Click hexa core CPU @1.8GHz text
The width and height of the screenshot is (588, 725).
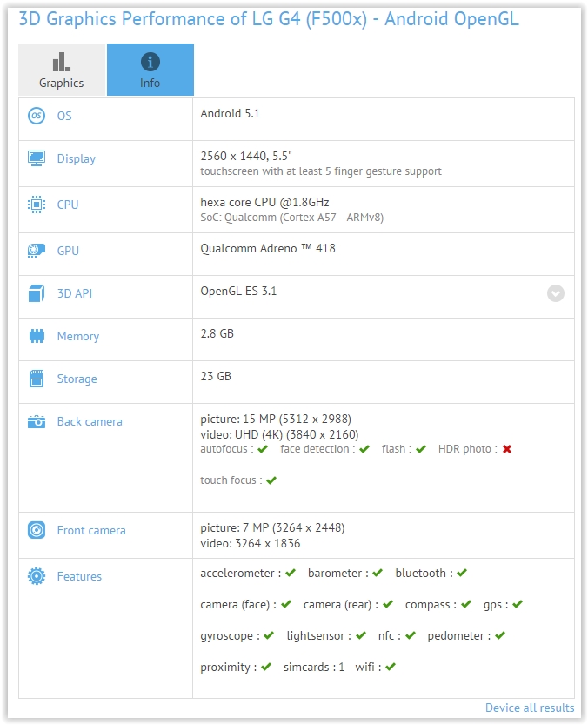click(265, 203)
